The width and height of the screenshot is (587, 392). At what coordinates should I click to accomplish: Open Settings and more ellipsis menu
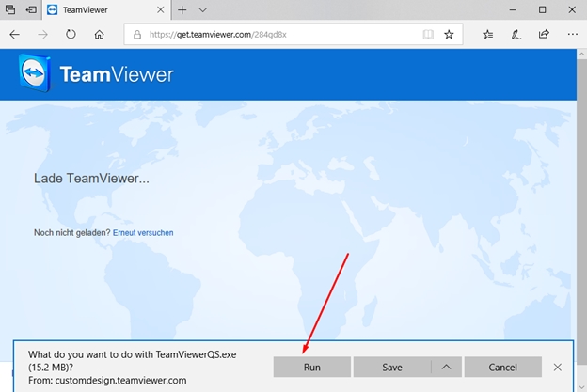click(572, 35)
